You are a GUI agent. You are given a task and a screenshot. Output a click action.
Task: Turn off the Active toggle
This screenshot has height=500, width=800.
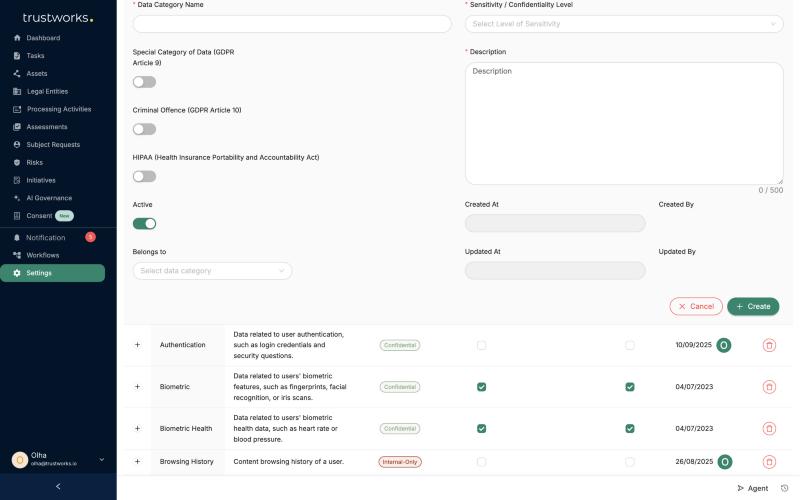coord(144,223)
